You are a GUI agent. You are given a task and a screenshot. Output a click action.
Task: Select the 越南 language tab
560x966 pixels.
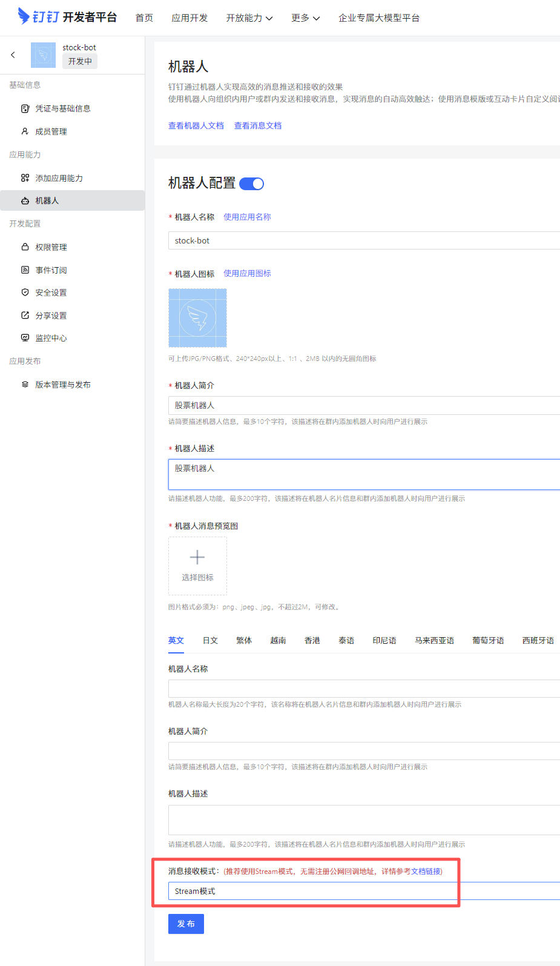[x=278, y=641]
